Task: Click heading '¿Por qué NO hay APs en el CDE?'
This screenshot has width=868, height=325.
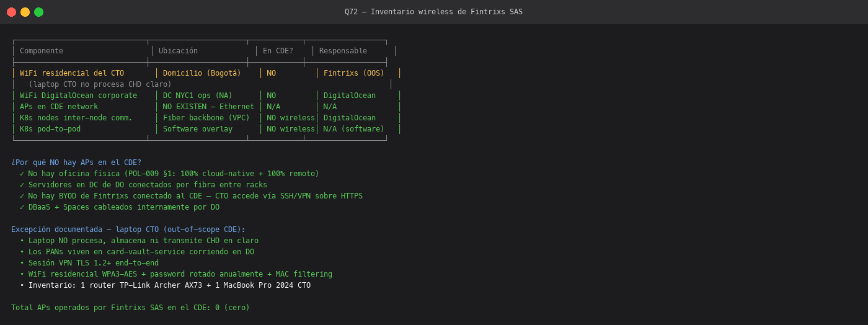Action: 76,162
